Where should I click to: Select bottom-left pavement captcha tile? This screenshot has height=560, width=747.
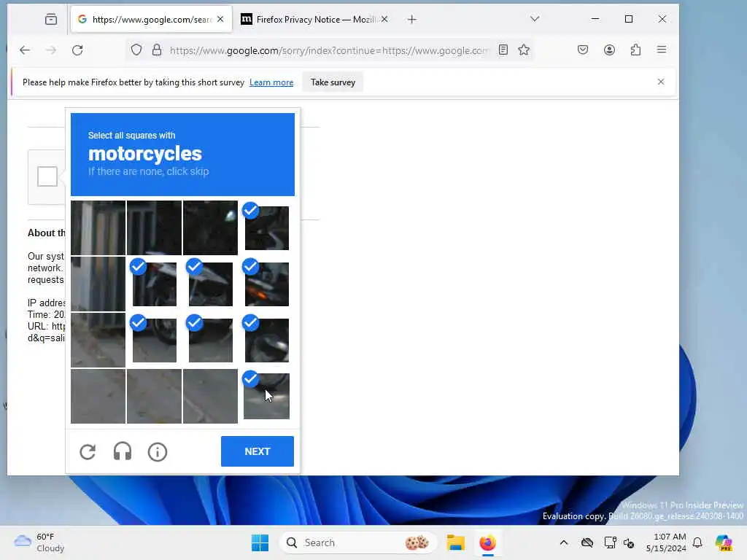click(98, 396)
